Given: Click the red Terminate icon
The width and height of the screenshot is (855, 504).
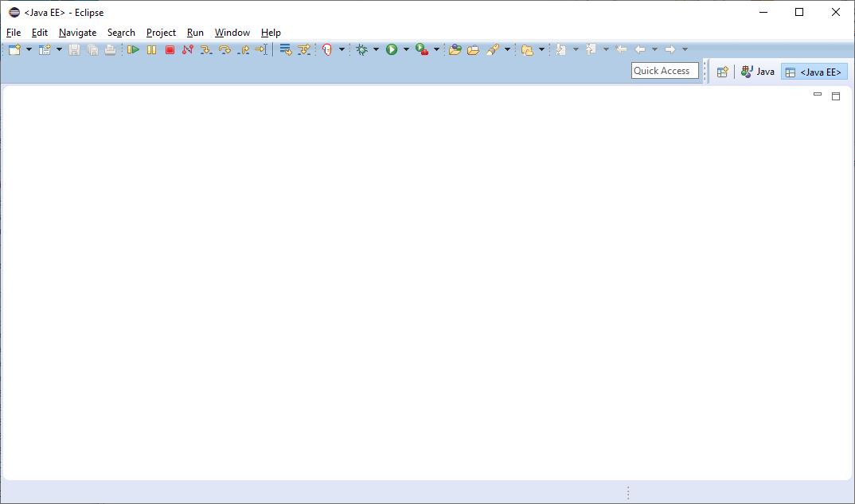Looking at the screenshot, I should (170, 49).
